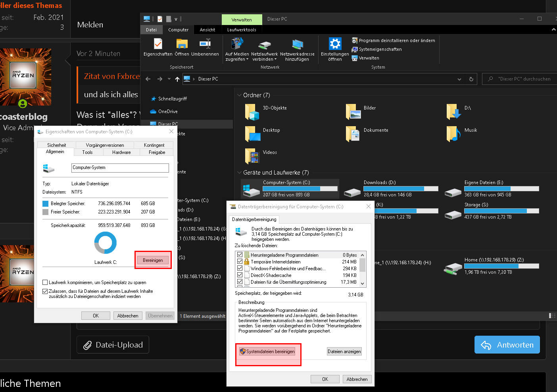The height and width of the screenshot is (392, 557).
Task: Open the Kontingent tab in properties
Action: tap(154, 145)
